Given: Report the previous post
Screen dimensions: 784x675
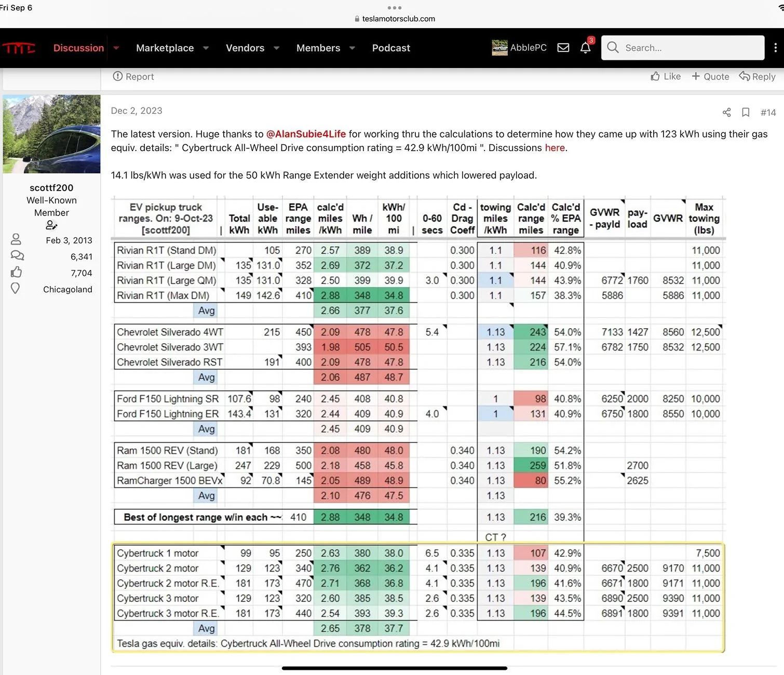Looking at the screenshot, I should click(x=133, y=76).
